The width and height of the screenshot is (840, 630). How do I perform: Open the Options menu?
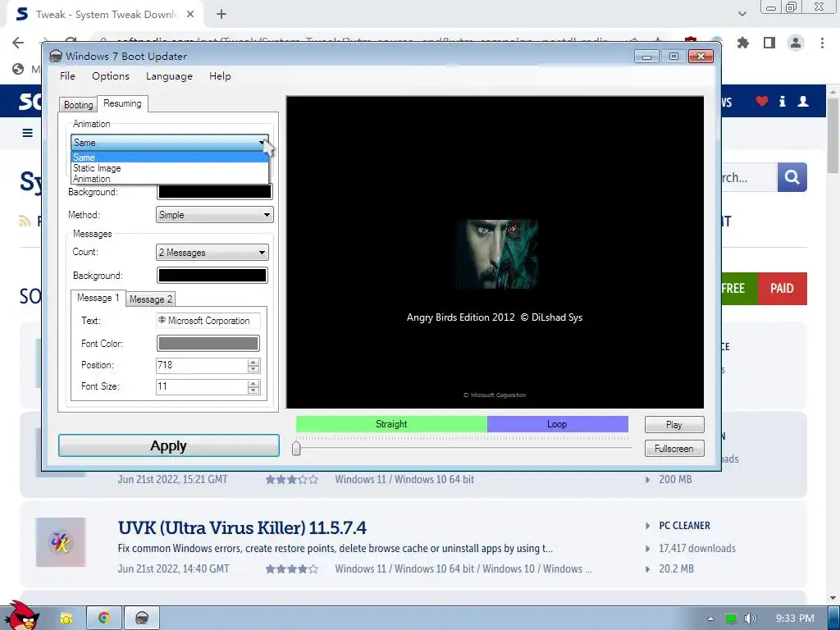111,76
